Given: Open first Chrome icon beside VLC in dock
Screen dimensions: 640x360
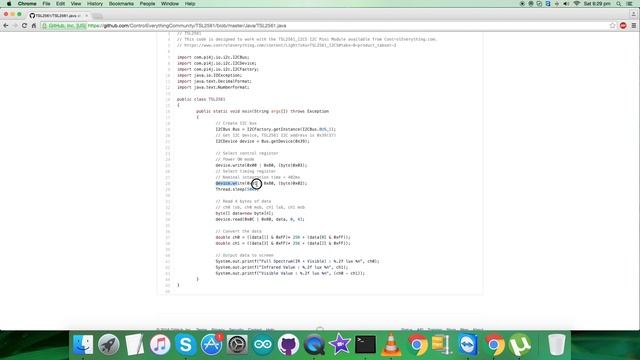Looking at the screenshot, I should coord(417,345).
